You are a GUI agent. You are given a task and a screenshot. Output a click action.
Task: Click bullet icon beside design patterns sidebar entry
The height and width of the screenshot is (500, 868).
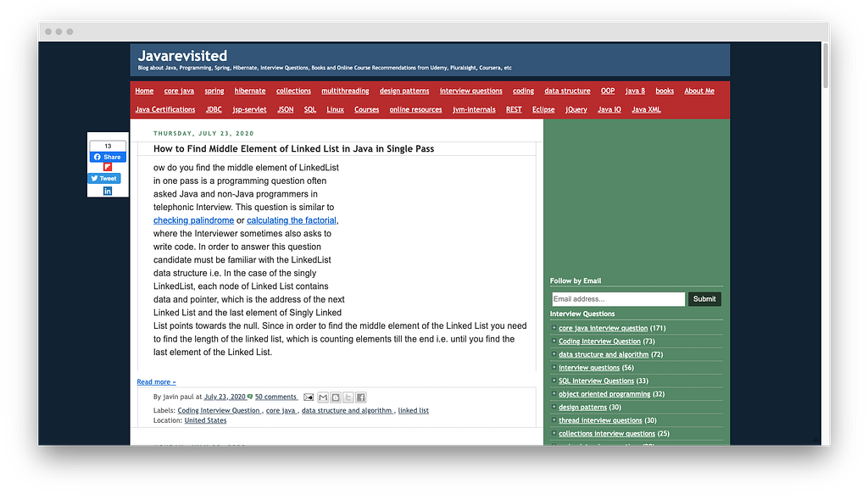(x=554, y=407)
